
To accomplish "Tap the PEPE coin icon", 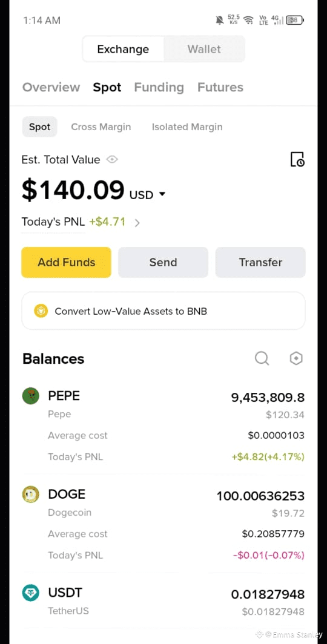I will tap(31, 396).
